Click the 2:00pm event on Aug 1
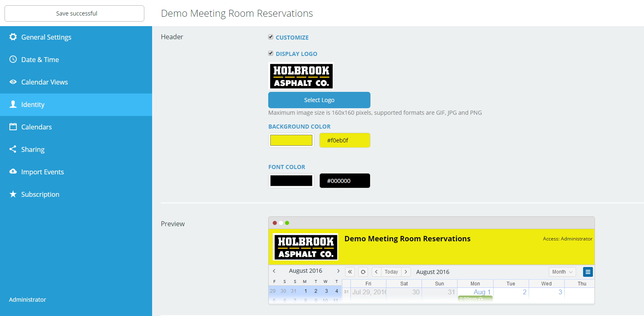Image resolution: width=644 pixels, height=316 pixels. tap(475, 299)
